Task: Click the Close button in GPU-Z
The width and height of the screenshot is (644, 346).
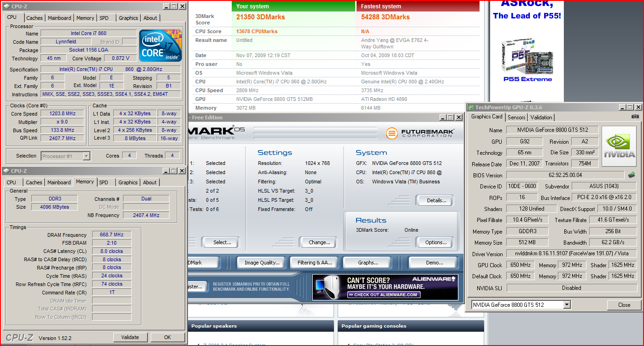Action: [x=624, y=305]
